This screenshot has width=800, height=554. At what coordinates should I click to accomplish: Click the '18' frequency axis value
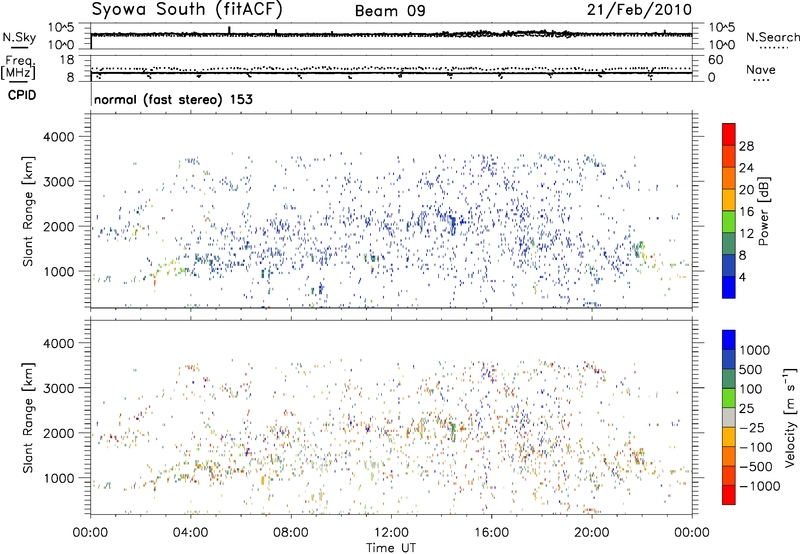[67, 60]
